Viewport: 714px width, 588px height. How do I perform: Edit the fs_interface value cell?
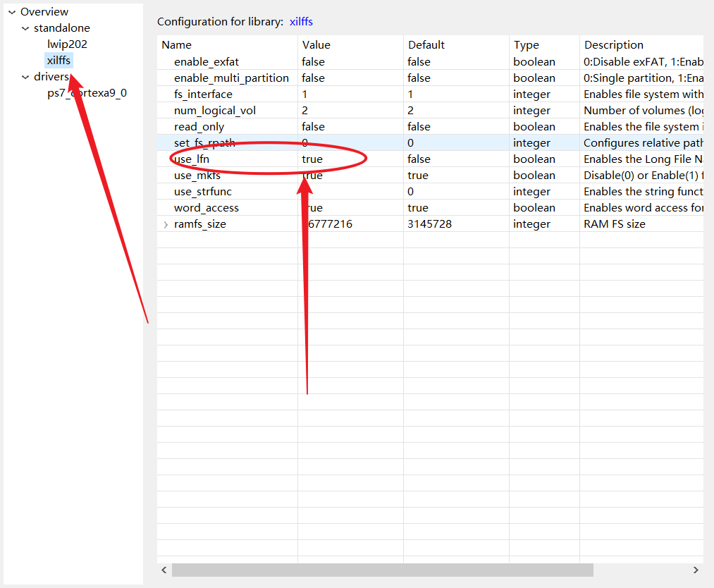click(305, 94)
